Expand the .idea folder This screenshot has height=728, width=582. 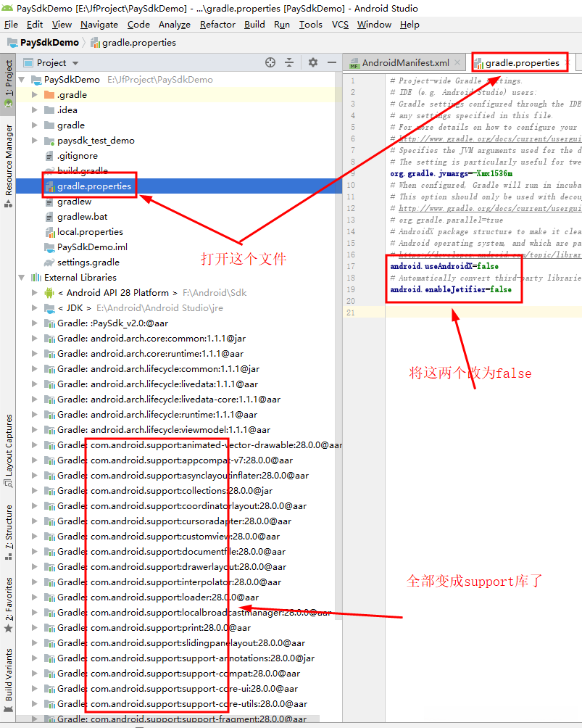[x=34, y=110]
